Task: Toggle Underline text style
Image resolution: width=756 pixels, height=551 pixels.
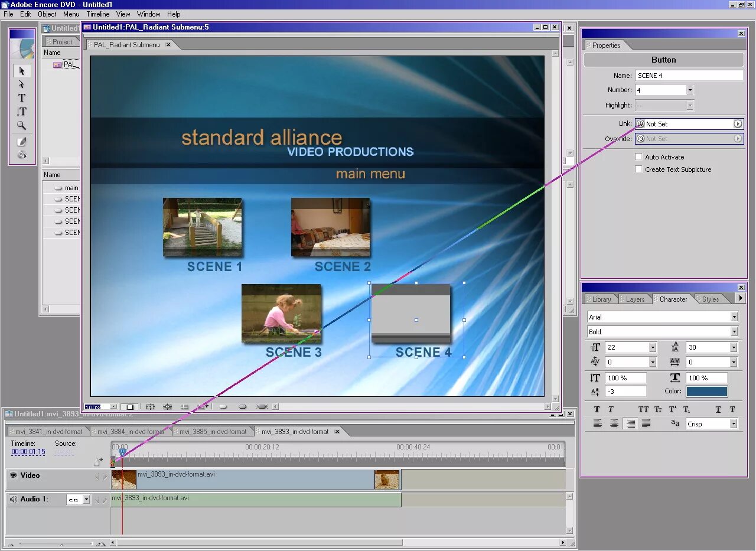Action: coord(718,409)
